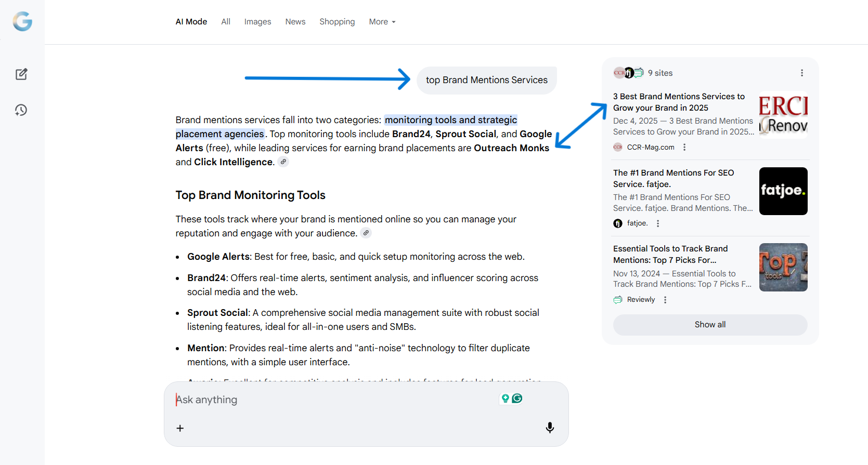This screenshot has width=868, height=465.
Task: Click the 'Top Brand Monitoring Tools' heading
Action: pos(250,195)
